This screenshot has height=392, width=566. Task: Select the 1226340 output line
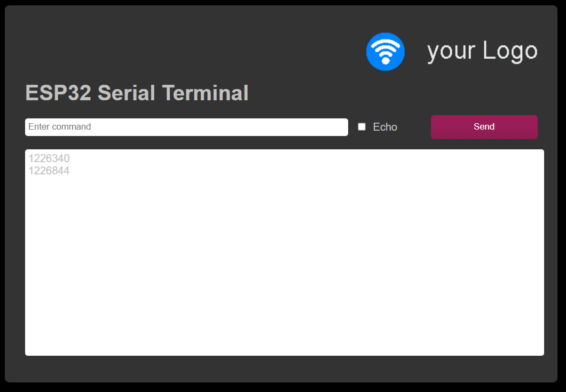tap(49, 158)
